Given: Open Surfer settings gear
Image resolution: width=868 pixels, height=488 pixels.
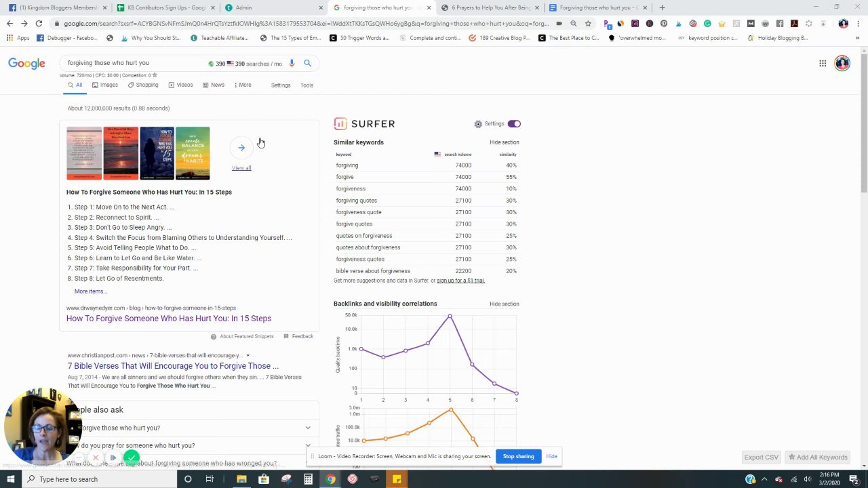Looking at the screenshot, I should pyautogui.click(x=478, y=124).
